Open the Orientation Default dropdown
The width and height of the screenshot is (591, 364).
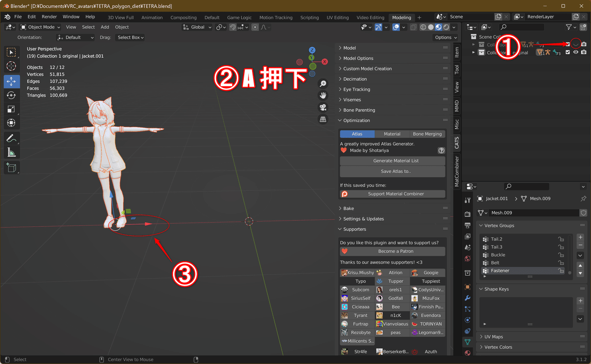click(75, 37)
